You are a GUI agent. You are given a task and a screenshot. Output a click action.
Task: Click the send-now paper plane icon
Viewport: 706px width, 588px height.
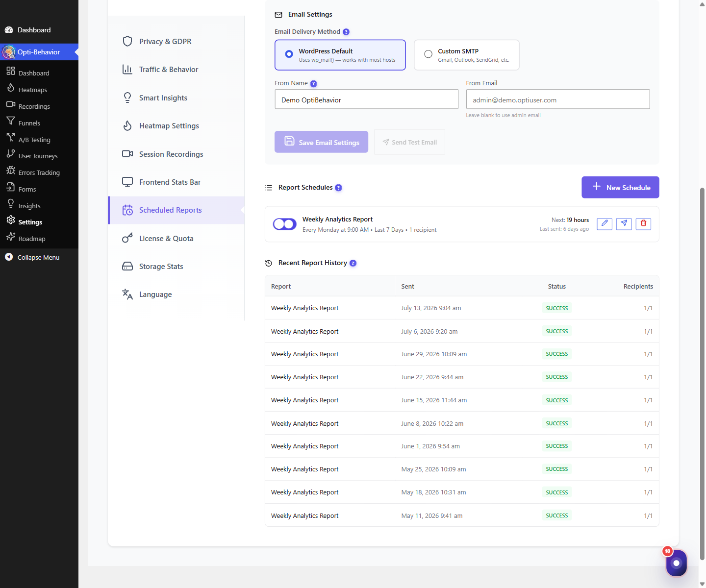click(x=624, y=223)
